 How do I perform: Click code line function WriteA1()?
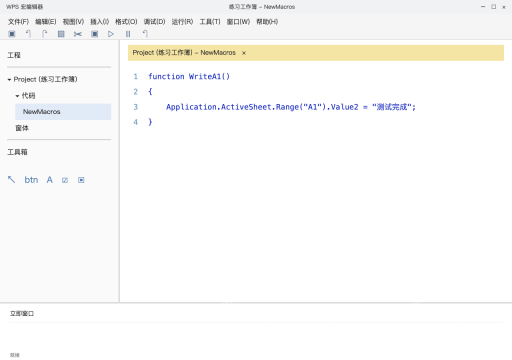tap(189, 76)
